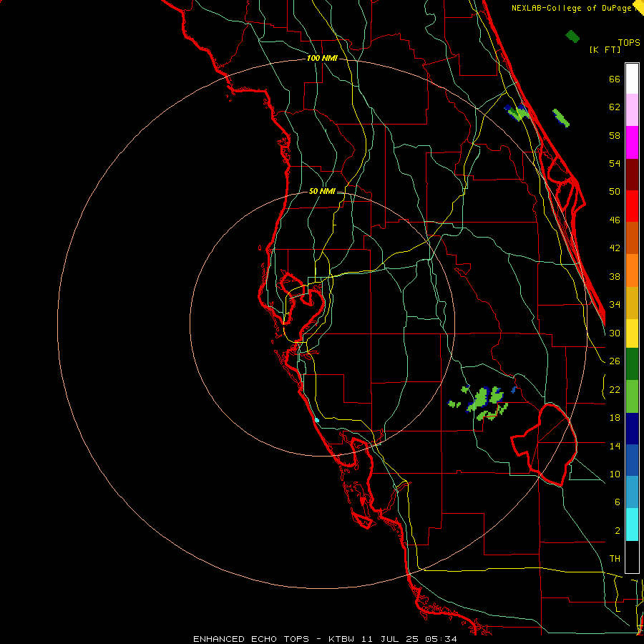Click the tiny cyan echo pixel on the coast
644x644 pixels.
point(317,420)
